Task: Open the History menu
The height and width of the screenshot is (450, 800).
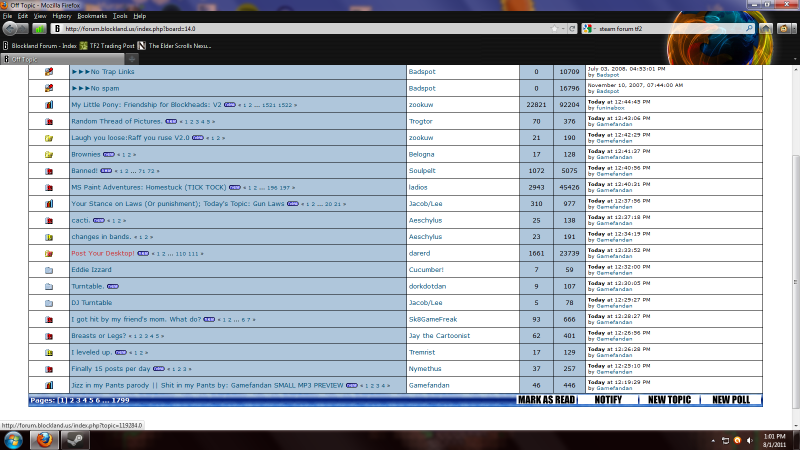Action: 61,16
